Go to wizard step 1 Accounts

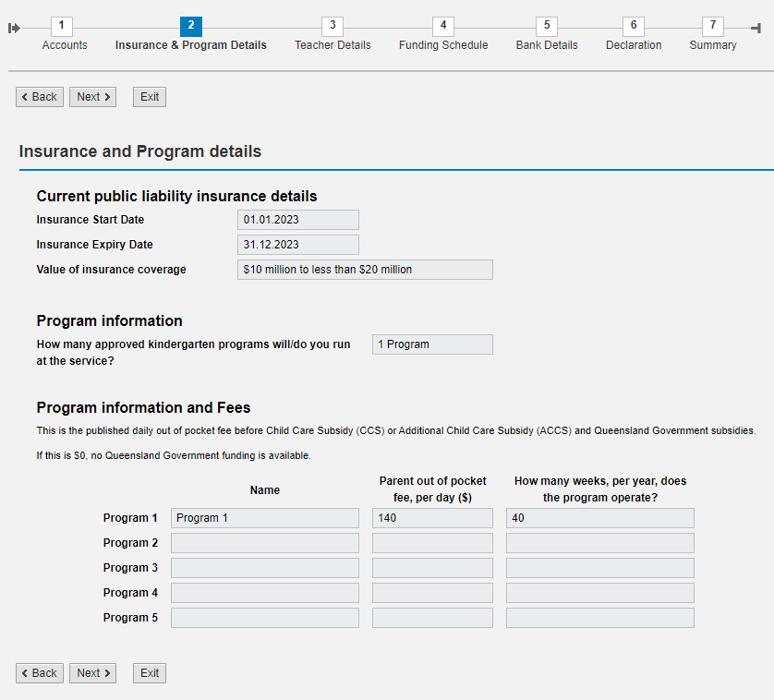[64, 27]
